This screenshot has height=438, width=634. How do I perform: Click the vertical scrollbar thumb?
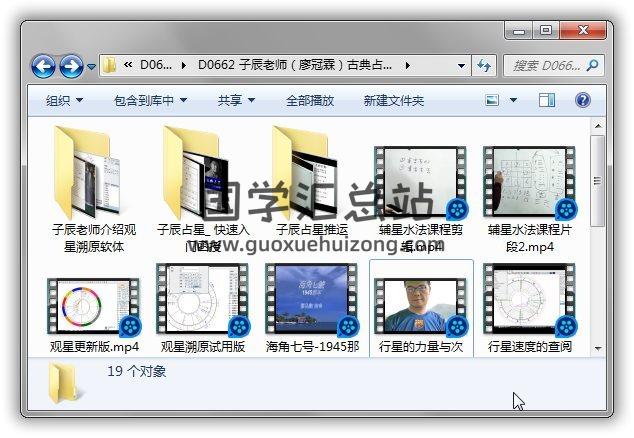click(x=598, y=181)
